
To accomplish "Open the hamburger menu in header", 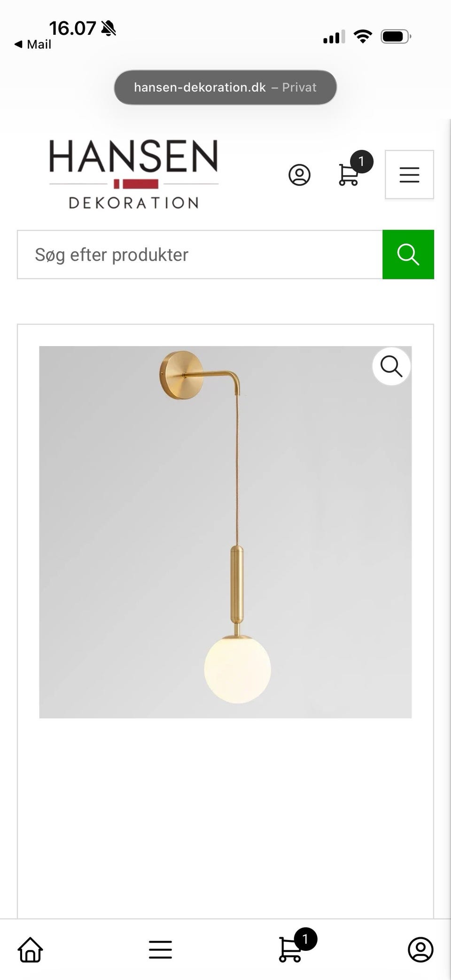I will pyautogui.click(x=409, y=175).
